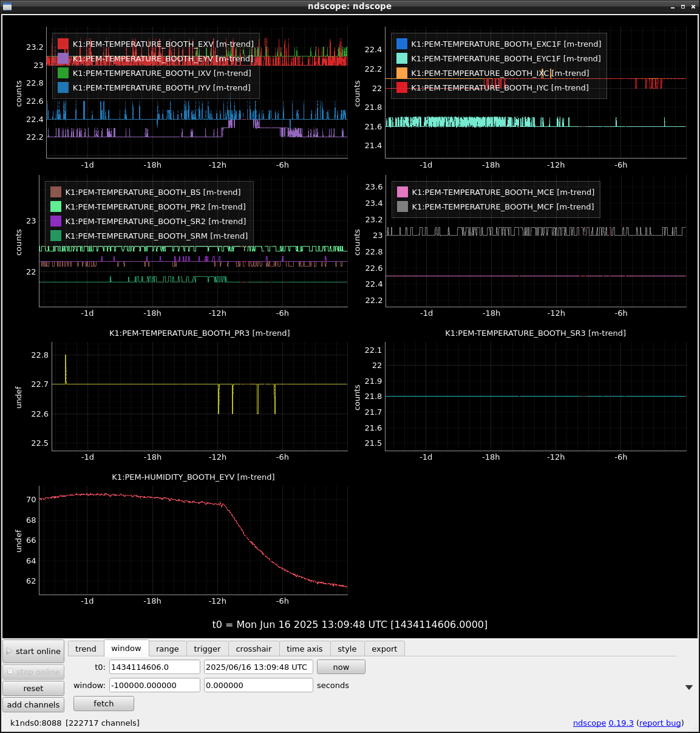Click legend label K1:PEM-TEMPERATURE_BOOTH_EXV [m-trend]
Image resolution: width=700 pixels, height=733 pixels.
[x=163, y=44]
